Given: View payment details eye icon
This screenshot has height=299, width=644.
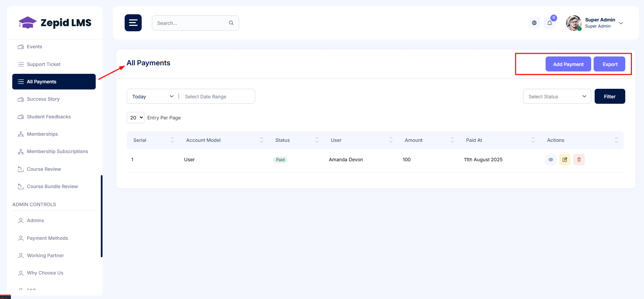Looking at the screenshot, I should point(551,160).
